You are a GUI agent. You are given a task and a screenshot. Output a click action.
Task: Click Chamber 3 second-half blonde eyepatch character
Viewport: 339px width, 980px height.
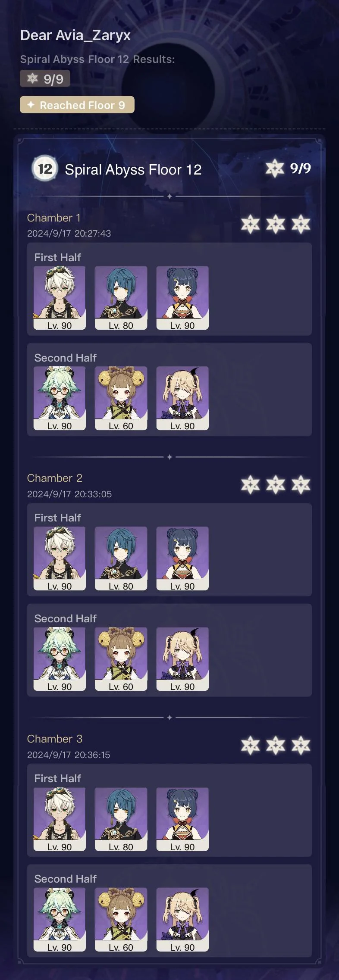tap(182, 919)
